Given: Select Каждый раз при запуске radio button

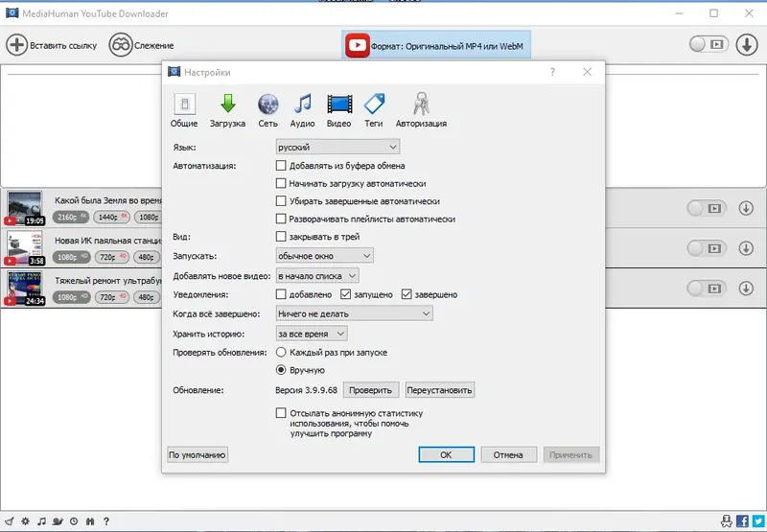Looking at the screenshot, I should 281,352.
